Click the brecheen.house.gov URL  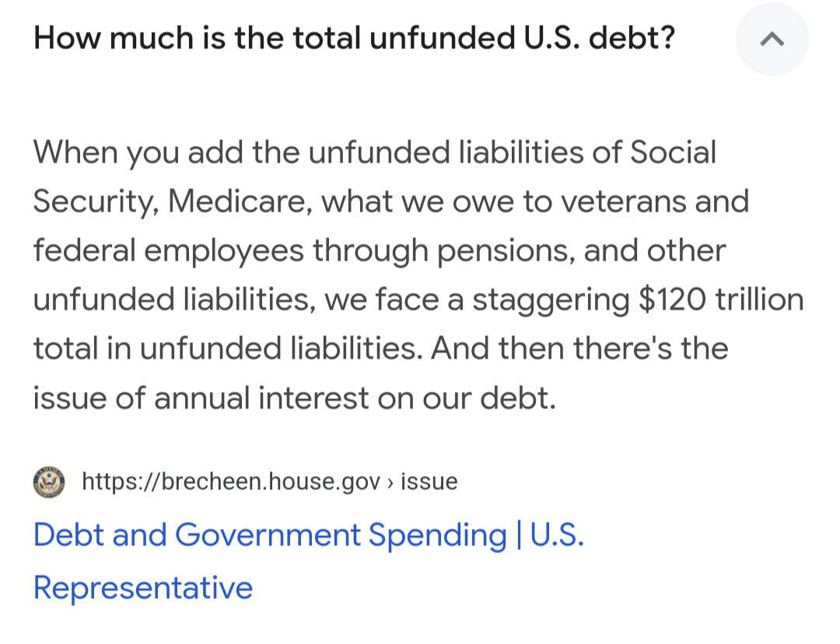coord(231,481)
